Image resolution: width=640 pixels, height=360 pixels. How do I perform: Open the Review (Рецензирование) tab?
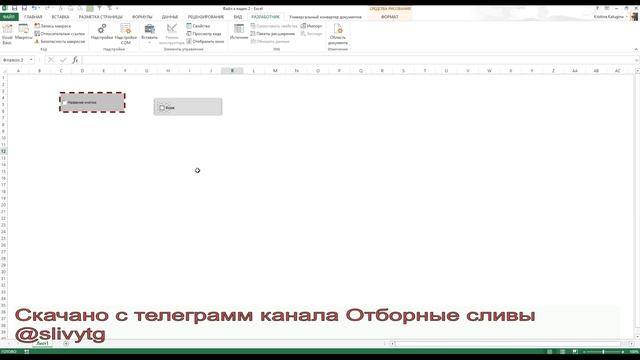[206, 17]
